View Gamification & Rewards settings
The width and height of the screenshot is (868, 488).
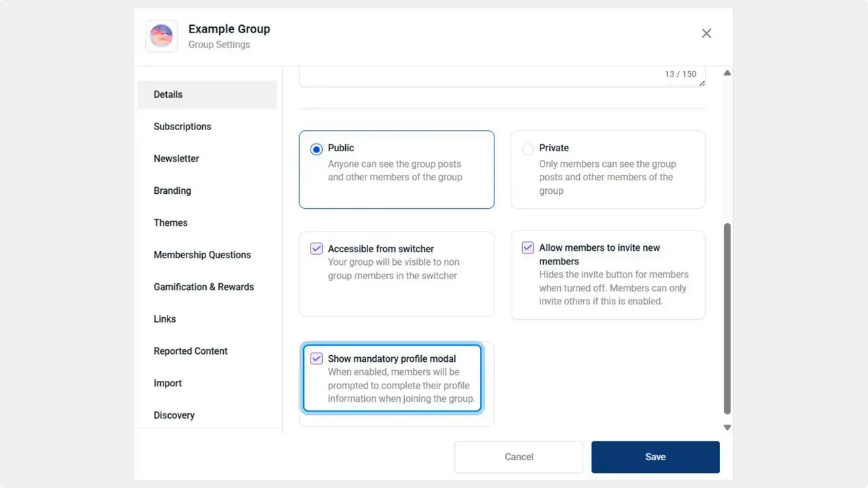[203, 287]
